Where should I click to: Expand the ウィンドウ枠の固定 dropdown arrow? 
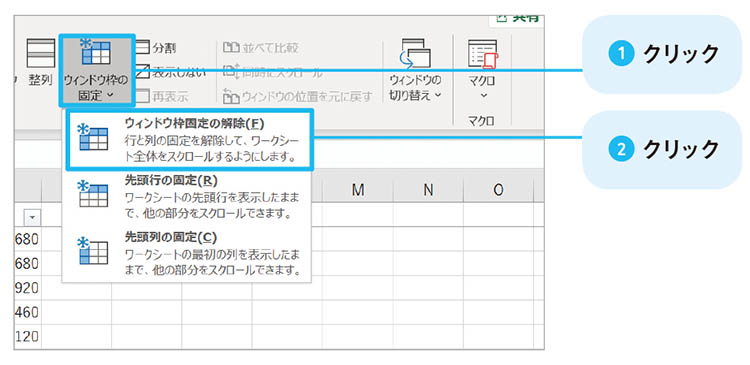click(110, 95)
